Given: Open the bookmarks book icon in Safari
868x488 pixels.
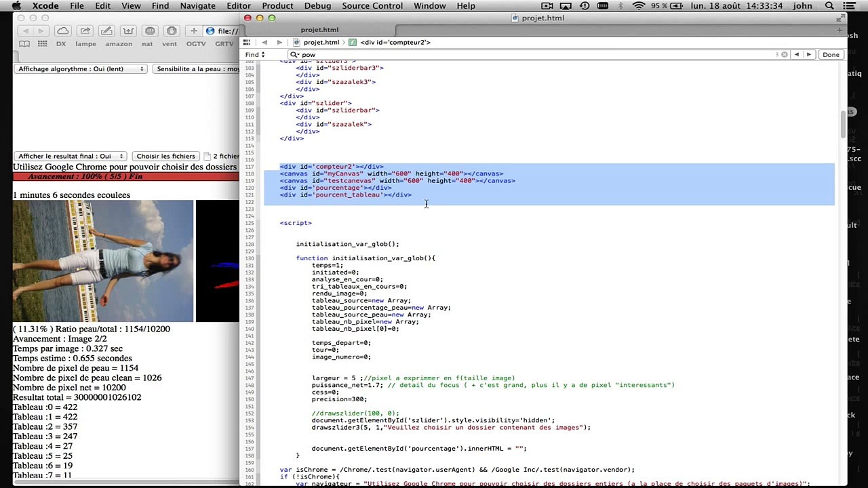Looking at the screenshot, I should [x=24, y=44].
